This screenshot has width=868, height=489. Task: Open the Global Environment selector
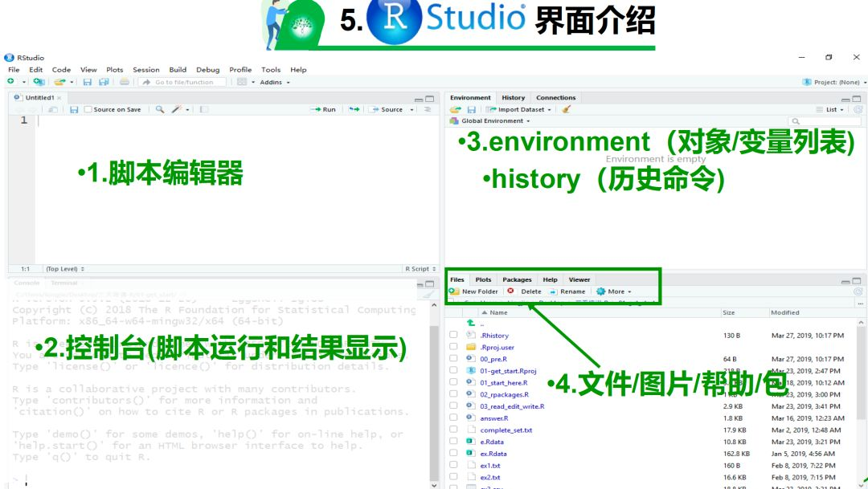coord(490,120)
